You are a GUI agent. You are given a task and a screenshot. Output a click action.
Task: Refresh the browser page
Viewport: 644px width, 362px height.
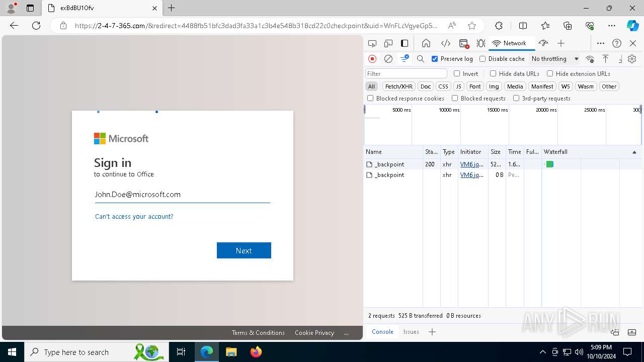point(36,26)
